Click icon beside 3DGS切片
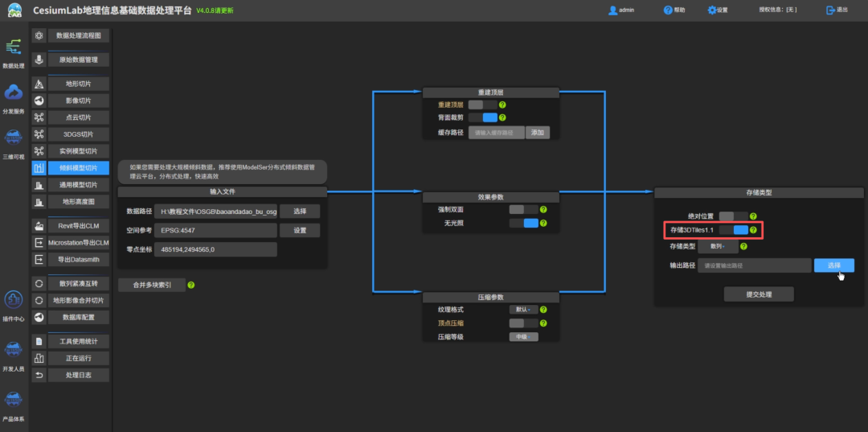The width and height of the screenshot is (868, 432). 39,134
